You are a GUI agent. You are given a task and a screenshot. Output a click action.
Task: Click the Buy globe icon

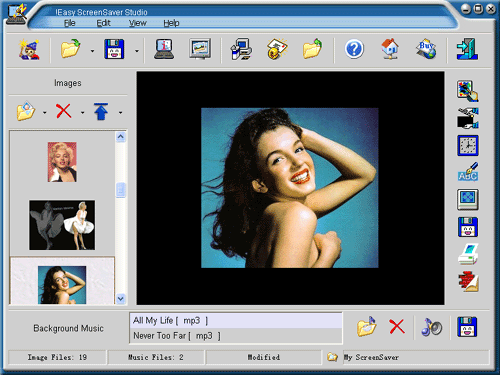426,49
